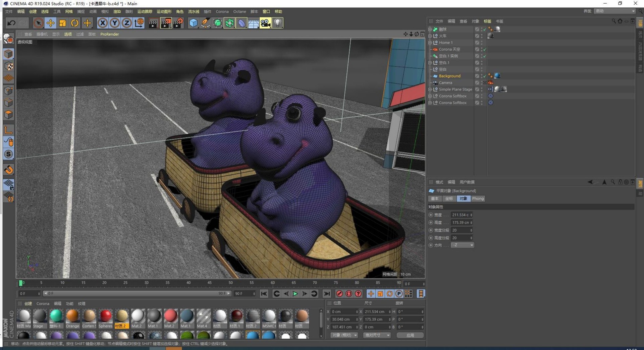Toggle visibility dots for Camera object
This screenshot has width=644, height=350.
(x=482, y=83)
